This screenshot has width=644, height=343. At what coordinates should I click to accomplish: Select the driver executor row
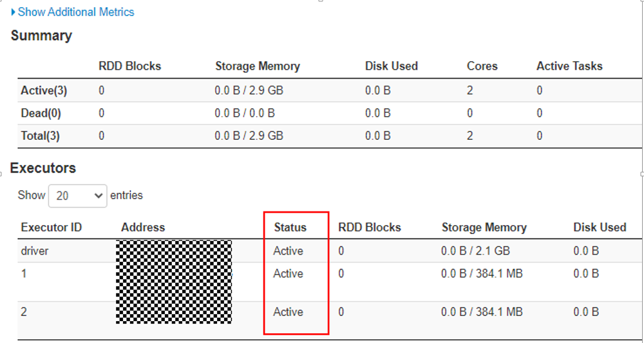pyautogui.click(x=35, y=251)
